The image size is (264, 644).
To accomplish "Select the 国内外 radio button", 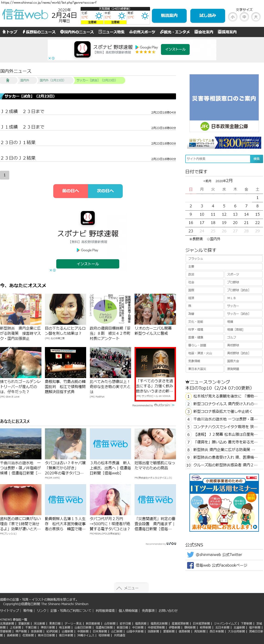I will point(208,239).
